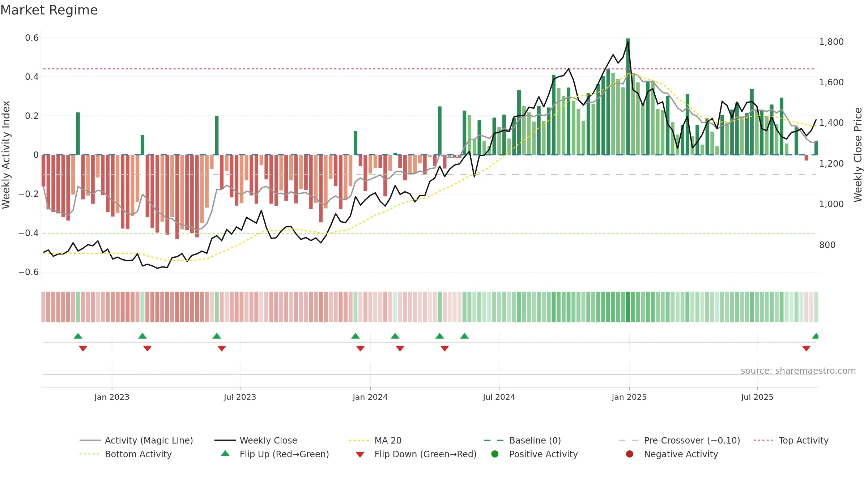Click the 800 price axis tick label
The width and height of the screenshot is (868, 488).
click(x=827, y=245)
